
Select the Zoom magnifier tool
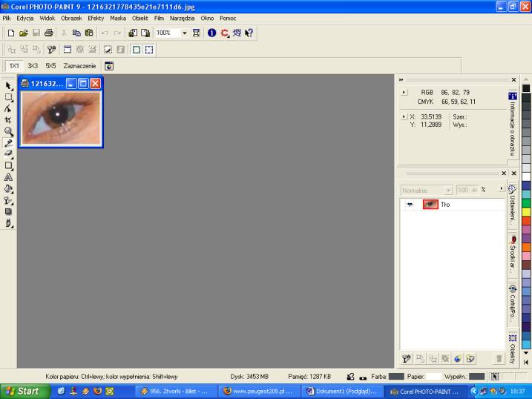pyautogui.click(x=8, y=131)
